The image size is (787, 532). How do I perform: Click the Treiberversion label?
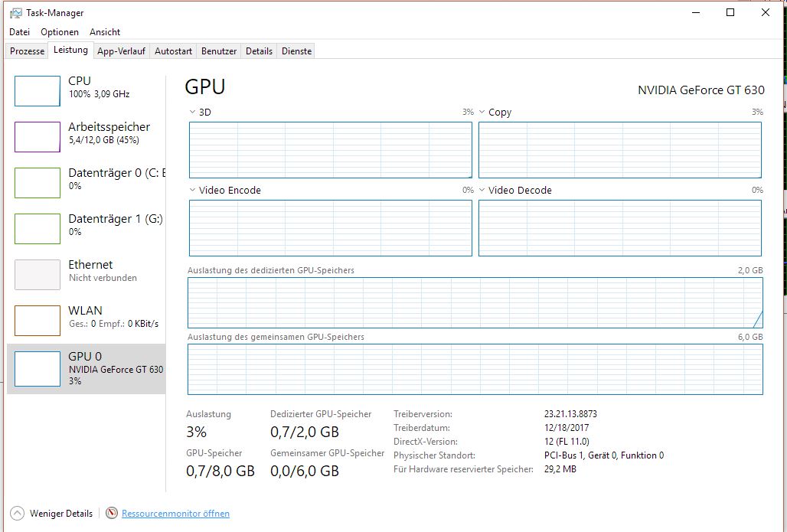coord(423,414)
